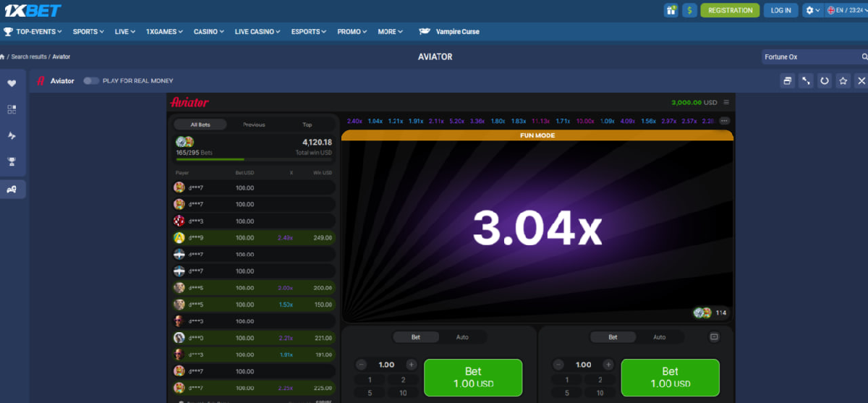The image size is (868, 403).
Task: Open the gift bonuses icon
Action: tap(671, 10)
